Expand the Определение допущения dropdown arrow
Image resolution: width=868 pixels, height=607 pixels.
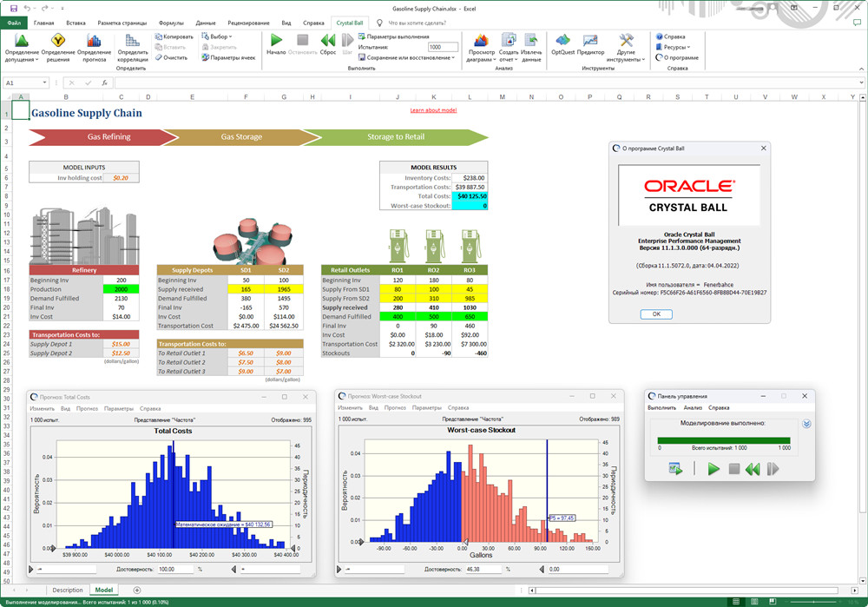(x=36, y=60)
